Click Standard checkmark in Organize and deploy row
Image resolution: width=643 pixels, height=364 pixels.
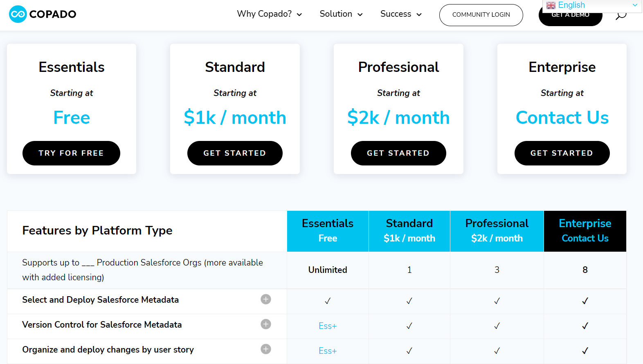(409, 351)
